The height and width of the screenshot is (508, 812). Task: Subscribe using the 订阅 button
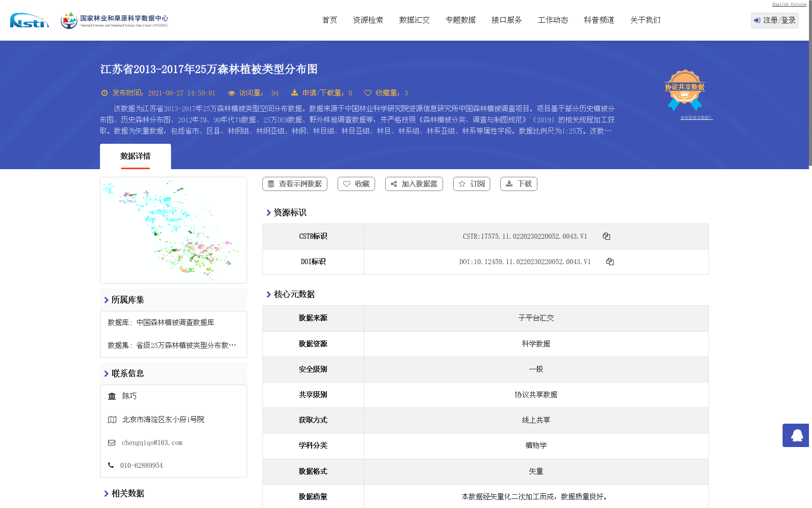click(x=471, y=184)
